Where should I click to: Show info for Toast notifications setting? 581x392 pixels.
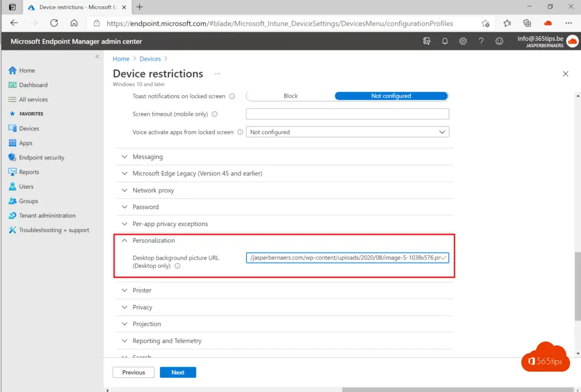[x=232, y=96]
